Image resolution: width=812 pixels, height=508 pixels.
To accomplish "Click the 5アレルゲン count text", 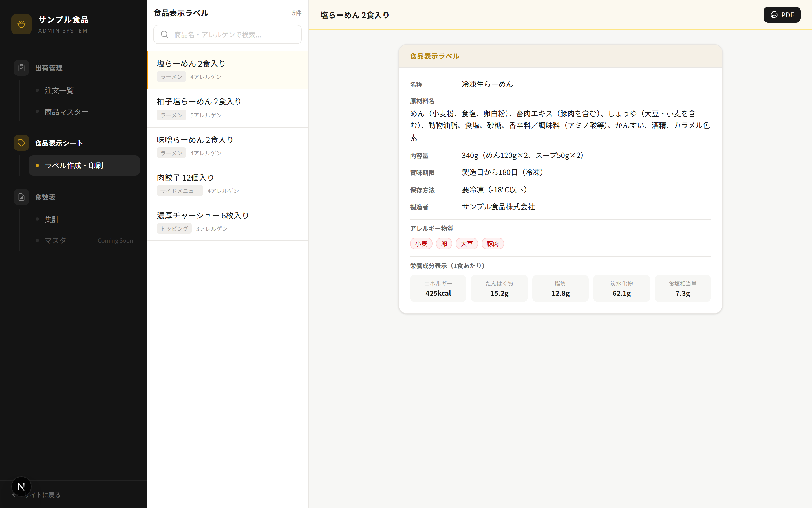I will (206, 115).
